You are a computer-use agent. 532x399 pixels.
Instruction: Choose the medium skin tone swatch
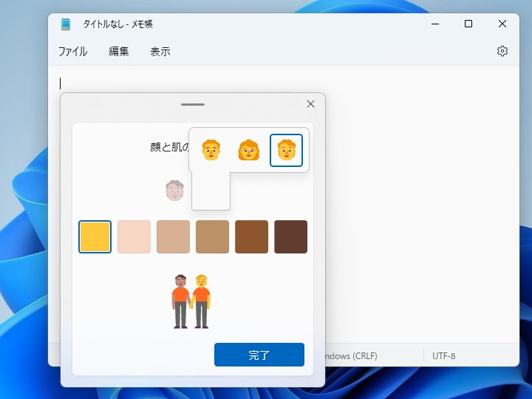[212, 237]
